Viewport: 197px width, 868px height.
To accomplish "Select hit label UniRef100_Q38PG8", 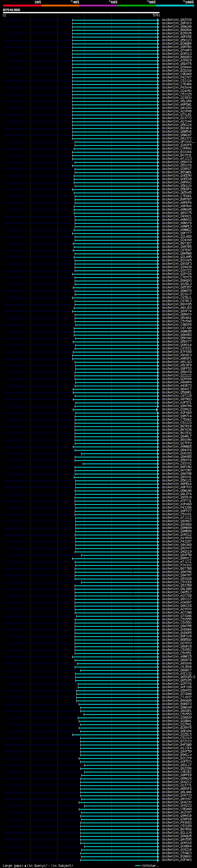I will pos(177,819).
